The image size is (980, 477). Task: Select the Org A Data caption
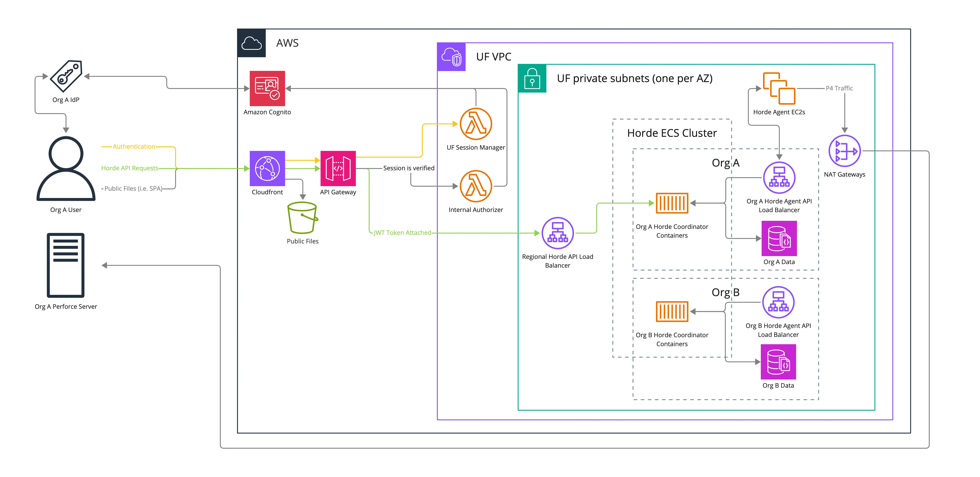pos(779,262)
